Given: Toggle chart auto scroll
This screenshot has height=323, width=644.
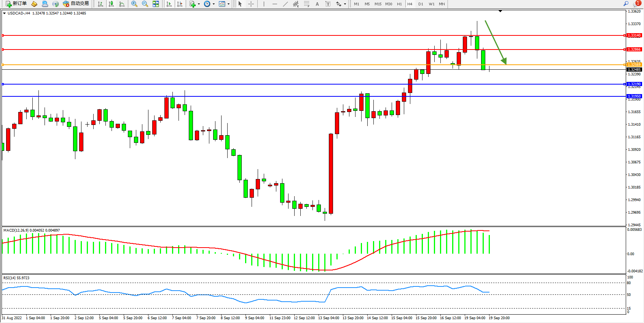Looking at the screenshot, I should [x=169, y=4].
